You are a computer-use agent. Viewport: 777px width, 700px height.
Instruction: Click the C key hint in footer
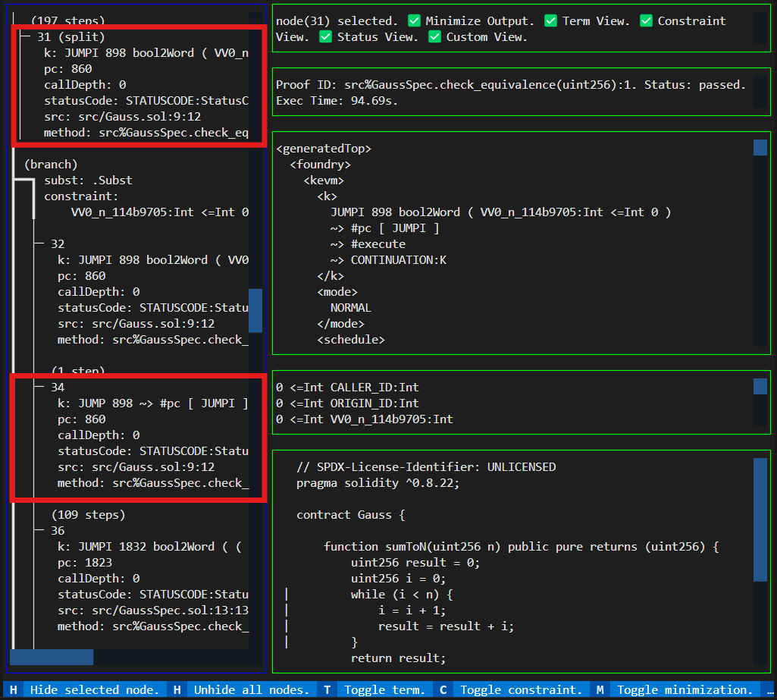443,689
